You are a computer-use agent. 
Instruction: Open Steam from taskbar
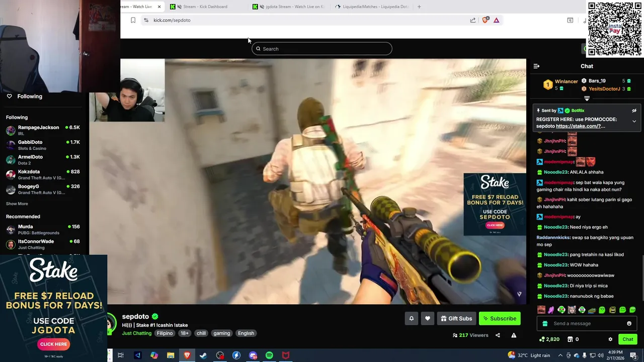(x=203, y=355)
